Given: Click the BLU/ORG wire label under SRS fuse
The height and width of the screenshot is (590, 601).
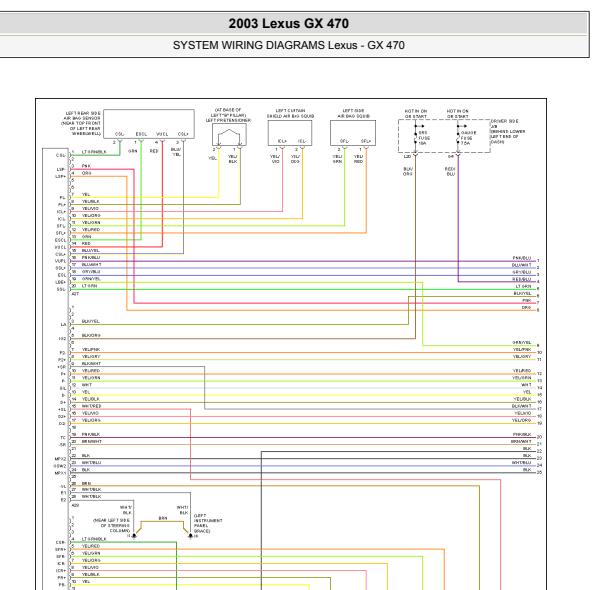Looking at the screenshot, I should [x=408, y=171].
